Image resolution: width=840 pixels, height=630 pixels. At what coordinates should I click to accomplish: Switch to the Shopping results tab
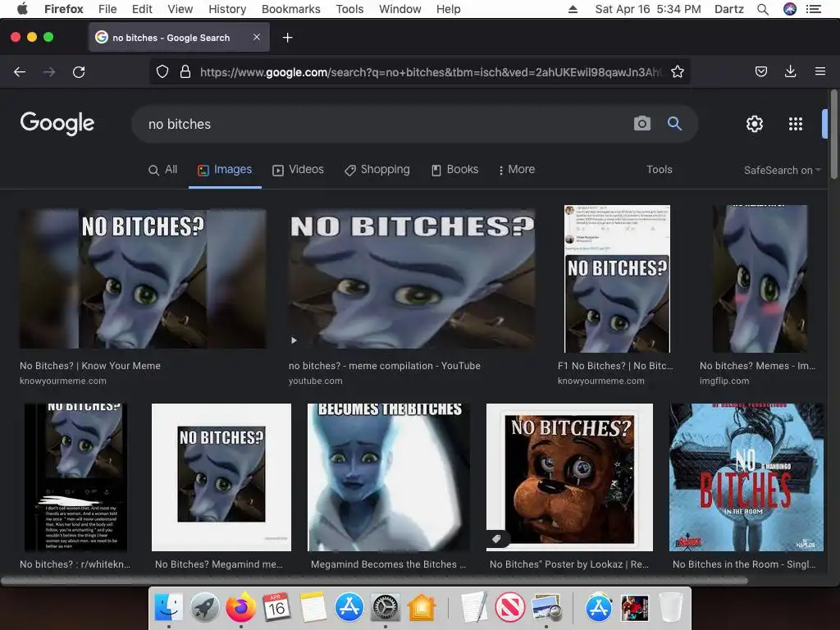377,169
